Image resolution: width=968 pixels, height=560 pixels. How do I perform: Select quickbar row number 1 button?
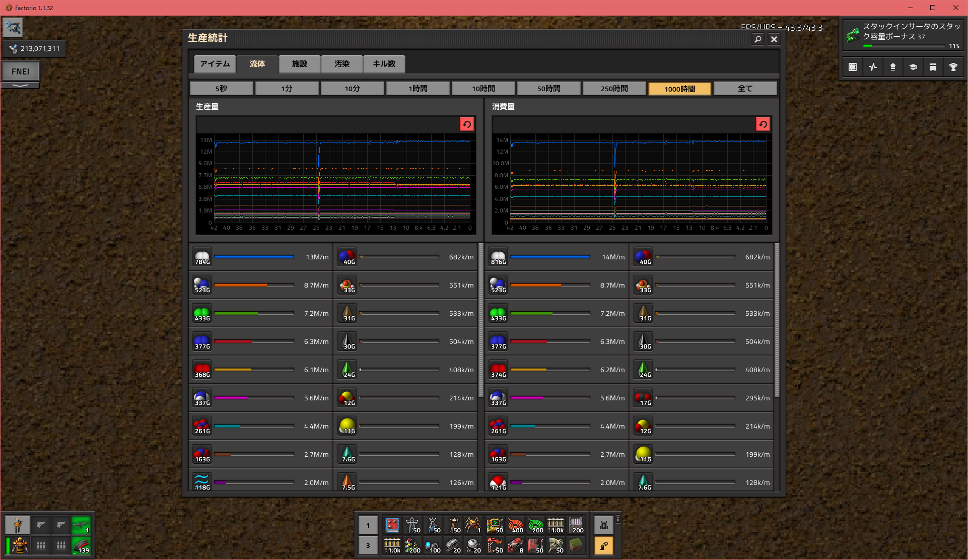[368, 525]
